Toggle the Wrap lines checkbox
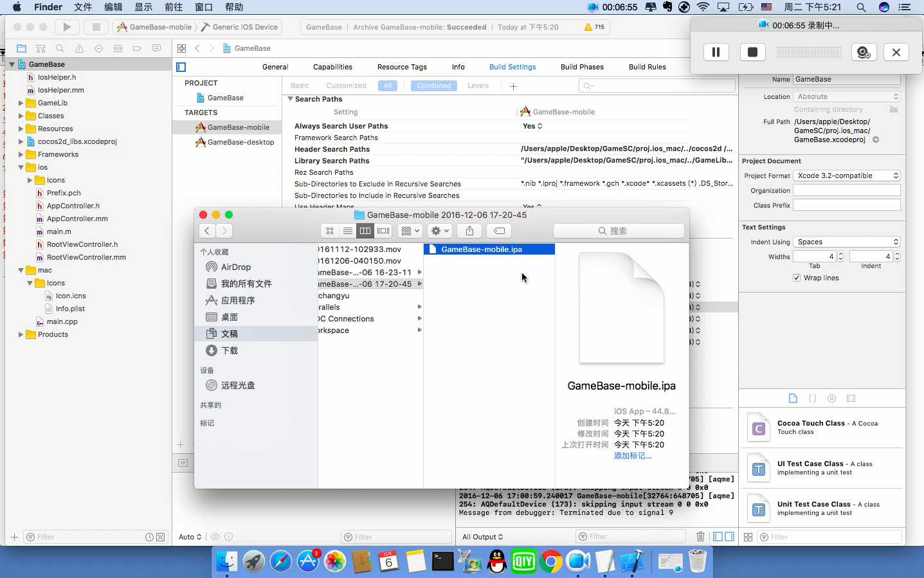This screenshot has height=578, width=924. point(797,278)
